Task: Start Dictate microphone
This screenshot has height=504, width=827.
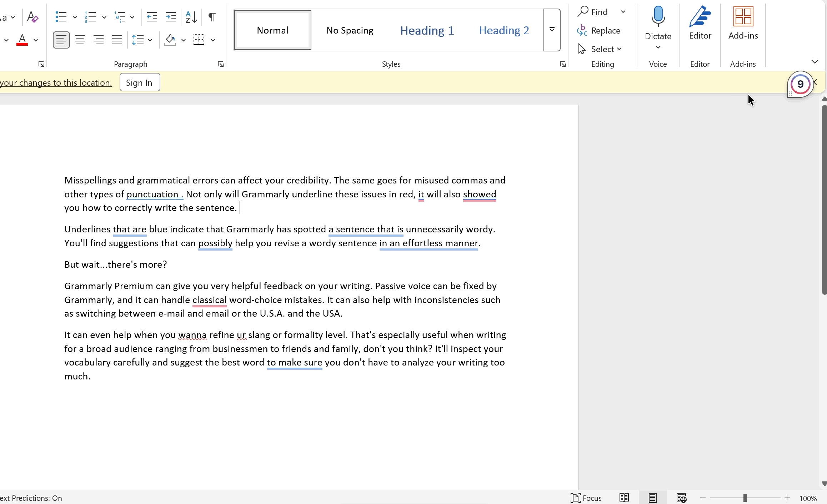Action: (658, 21)
